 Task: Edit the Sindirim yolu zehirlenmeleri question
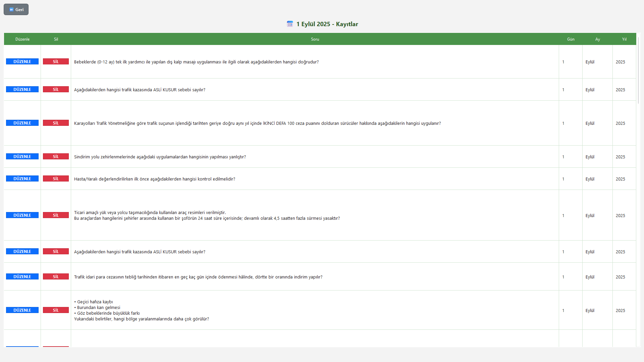pyautogui.click(x=22, y=157)
